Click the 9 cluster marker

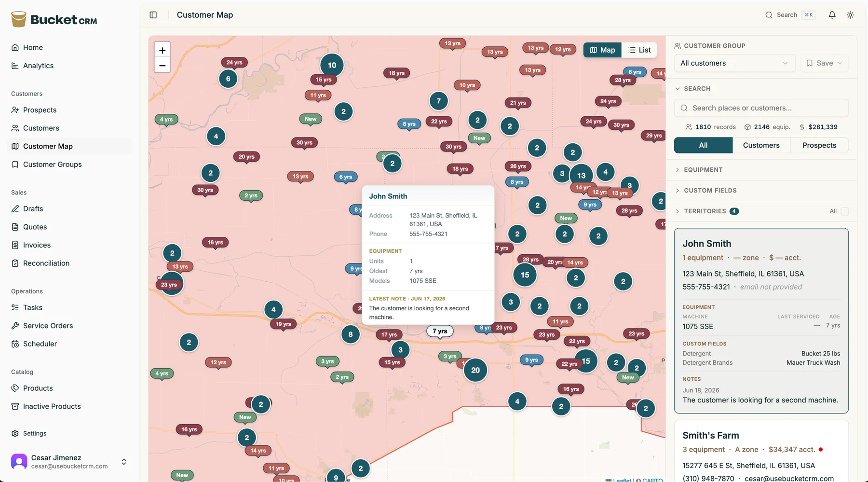point(336,476)
